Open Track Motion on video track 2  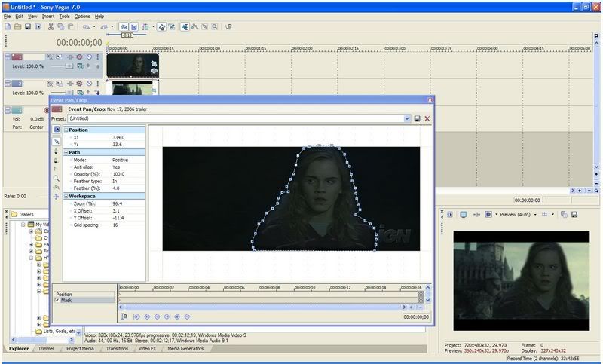tap(60, 84)
